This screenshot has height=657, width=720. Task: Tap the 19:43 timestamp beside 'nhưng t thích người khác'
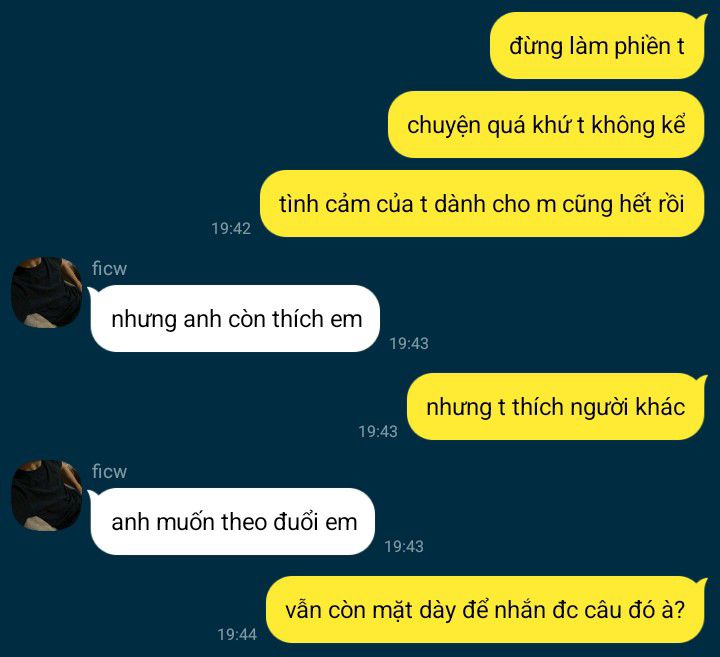pyautogui.click(x=378, y=431)
